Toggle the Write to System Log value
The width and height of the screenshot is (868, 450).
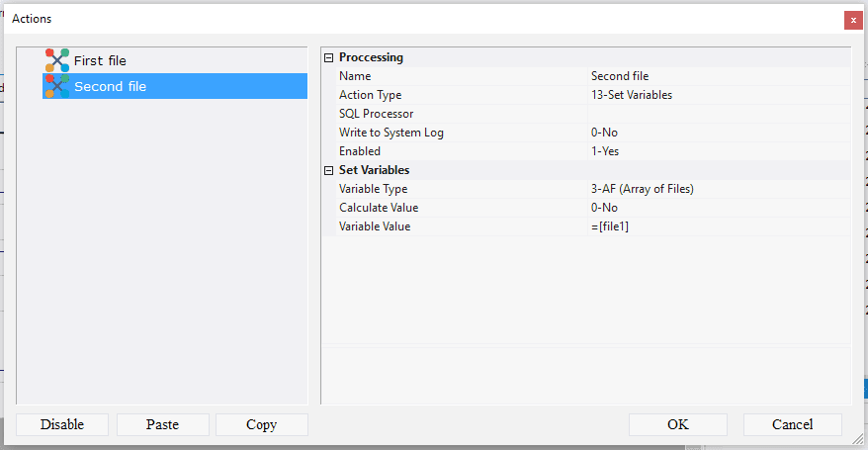click(718, 133)
